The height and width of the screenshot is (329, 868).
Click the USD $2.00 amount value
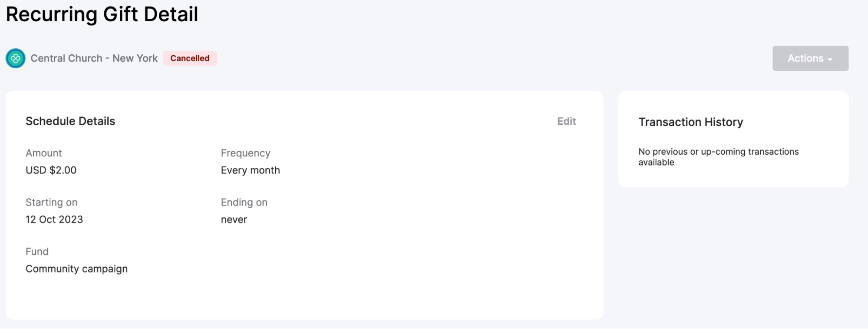51,170
